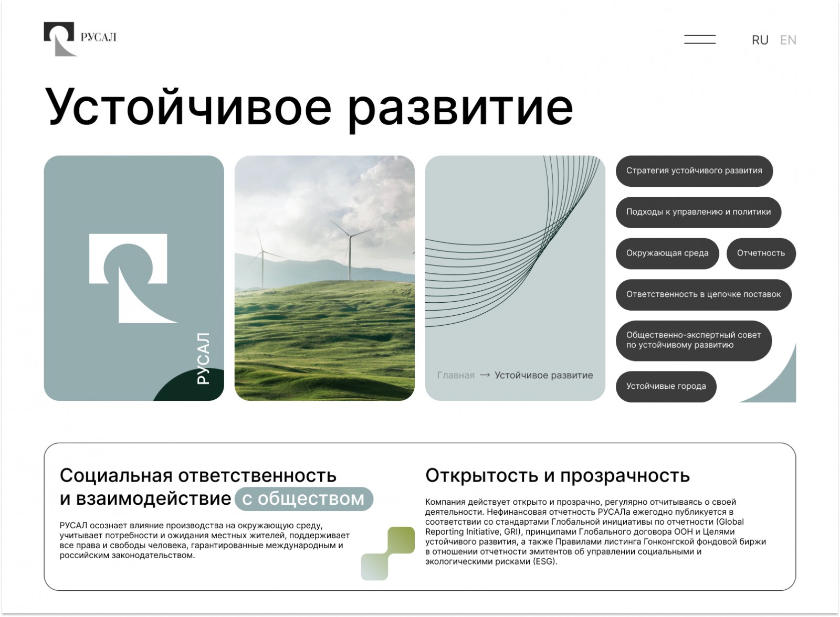Click paragraph starting Компания действует открыто
840x617 pixels.
pyautogui.click(x=595, y=531)
